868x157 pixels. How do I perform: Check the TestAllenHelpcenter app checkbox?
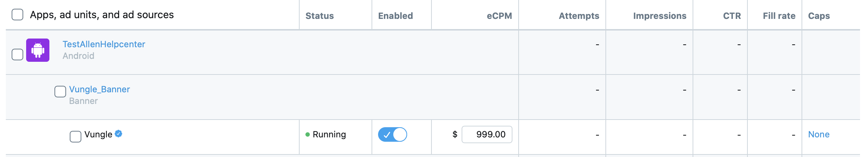click(x=17, y=55)
